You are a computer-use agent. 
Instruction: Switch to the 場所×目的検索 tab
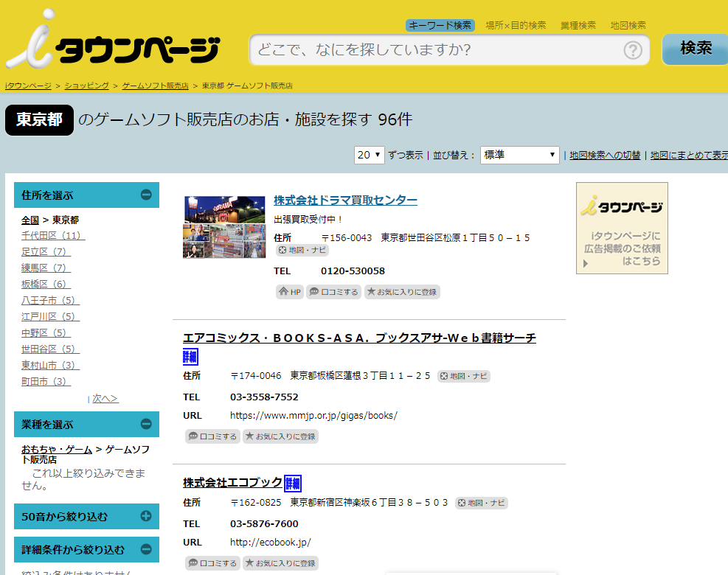516,26
